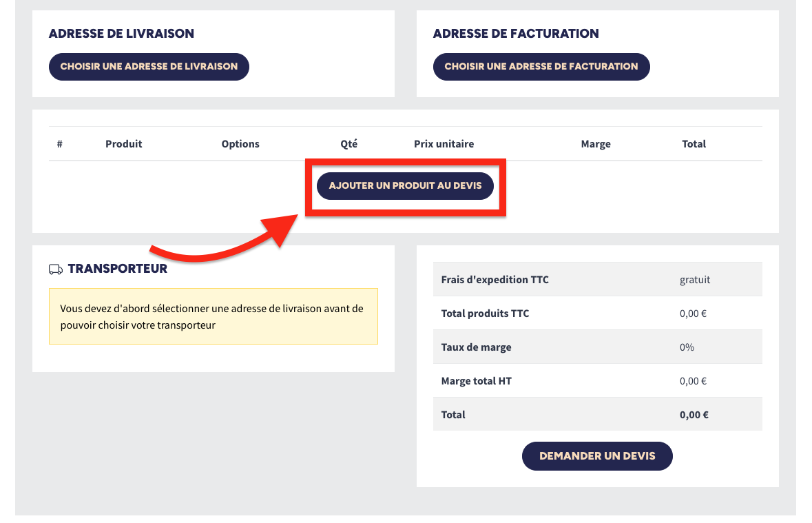Click the 'Adresse de facturation' heading
This screenshot has width=812, height=523.
[516, 33]
